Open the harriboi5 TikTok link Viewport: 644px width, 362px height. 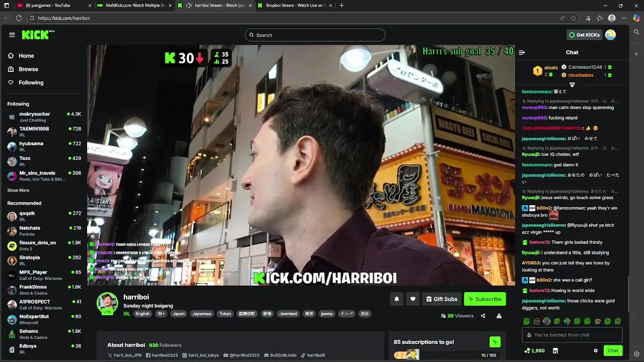pyautogui.click(x=313, y=355)
